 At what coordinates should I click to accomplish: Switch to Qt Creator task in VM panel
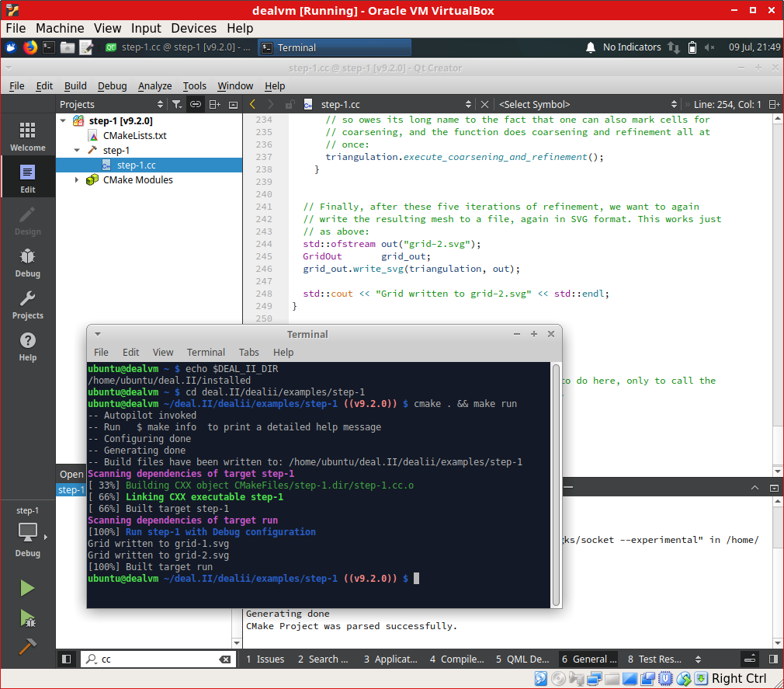179,47
